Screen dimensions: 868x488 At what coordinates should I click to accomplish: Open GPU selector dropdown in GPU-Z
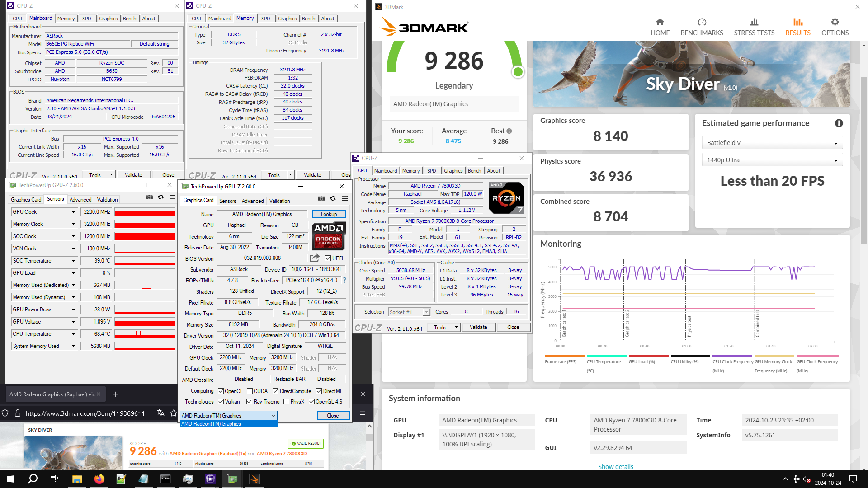click(x=229, y=416)
